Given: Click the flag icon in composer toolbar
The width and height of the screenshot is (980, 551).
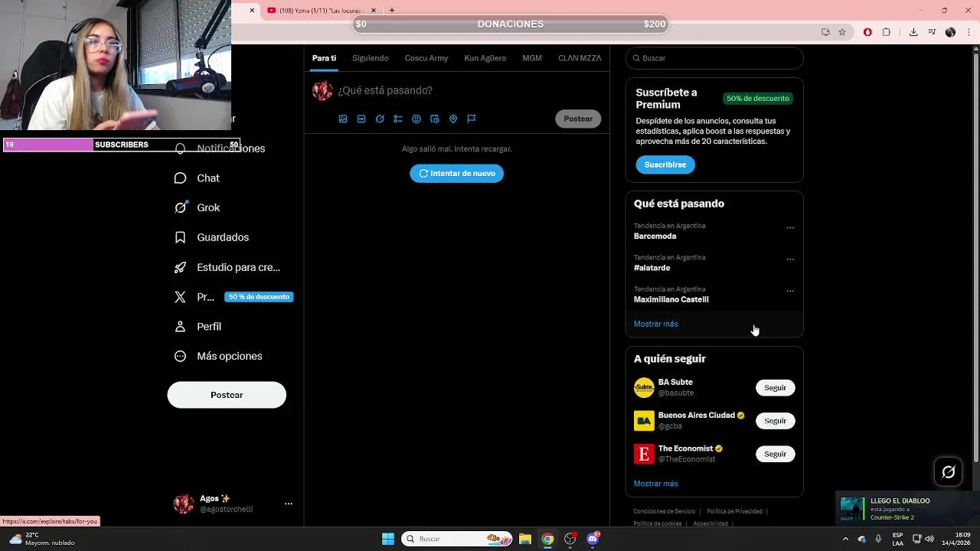Looking at the screenshot, I should [472, 119].
